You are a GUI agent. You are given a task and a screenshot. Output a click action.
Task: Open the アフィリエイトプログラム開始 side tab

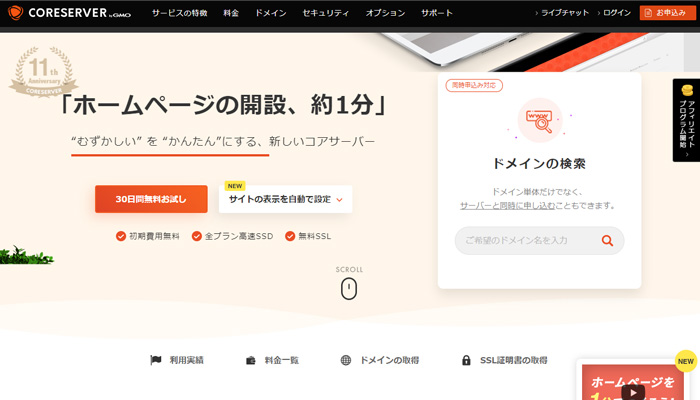pos(686,120)
